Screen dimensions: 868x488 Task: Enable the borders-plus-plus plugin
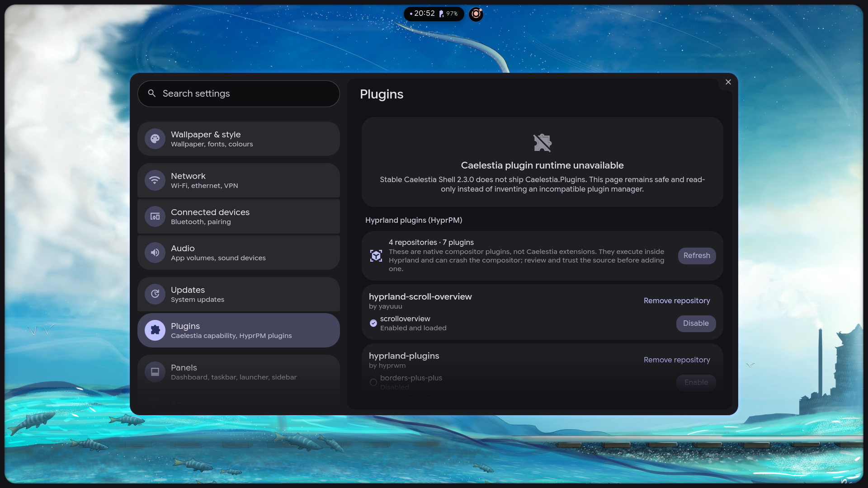(696, 382)
